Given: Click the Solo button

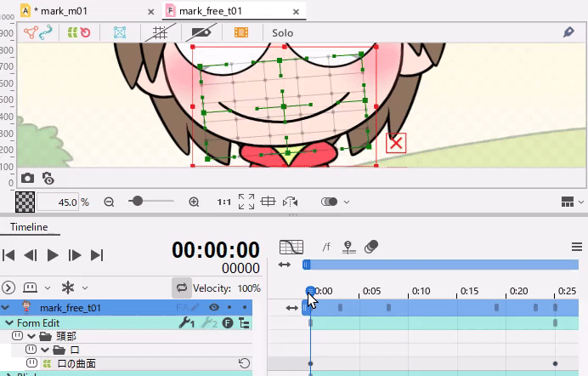Looking at the screenshot, I should (x=282, y=32).
